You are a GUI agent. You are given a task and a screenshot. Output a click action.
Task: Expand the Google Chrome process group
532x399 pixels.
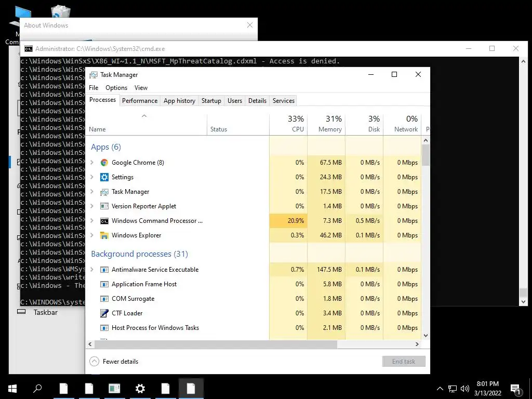pyautogui.click(x=91, y=163)
